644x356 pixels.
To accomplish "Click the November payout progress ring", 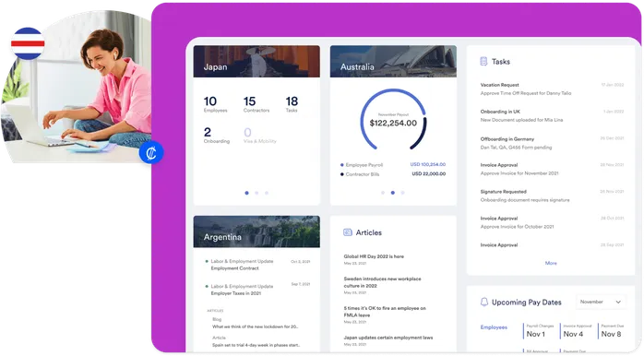I will [393, 120].
